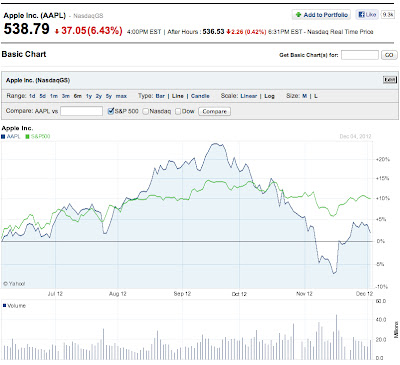The image size is (400, 365).
Task: Click the Nov 12 axis label
Action: [x=304, y=294]
